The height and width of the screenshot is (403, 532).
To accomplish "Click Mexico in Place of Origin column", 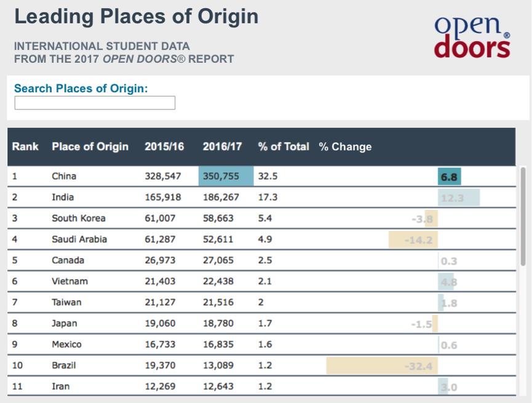I will (x=66, y=345).
